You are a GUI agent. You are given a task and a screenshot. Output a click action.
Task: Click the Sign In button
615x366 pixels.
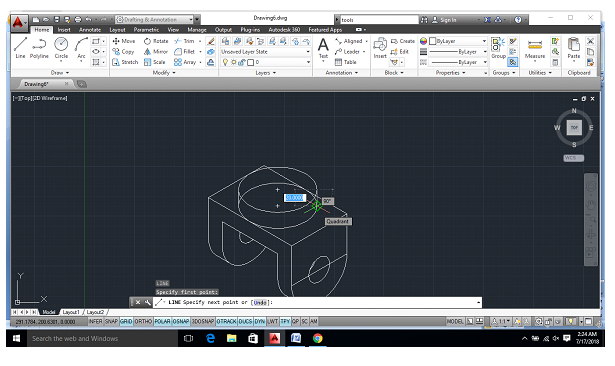pos(444,20)
